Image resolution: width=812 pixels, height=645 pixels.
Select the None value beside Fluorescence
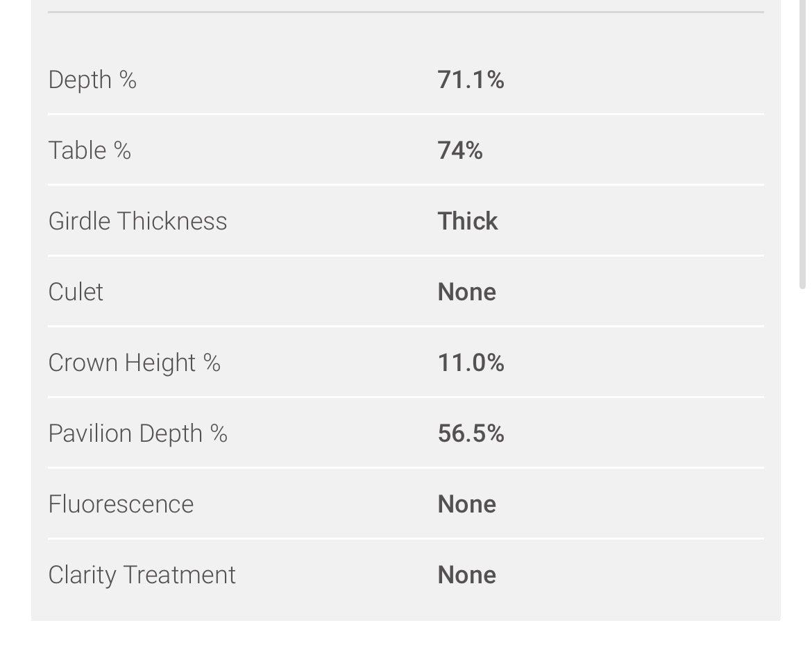[466, 504]
